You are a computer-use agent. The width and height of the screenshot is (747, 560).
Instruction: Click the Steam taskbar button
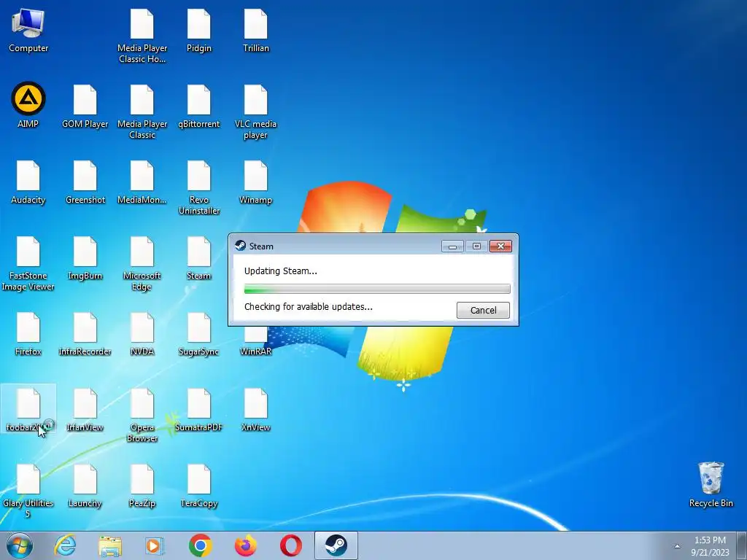336,545
